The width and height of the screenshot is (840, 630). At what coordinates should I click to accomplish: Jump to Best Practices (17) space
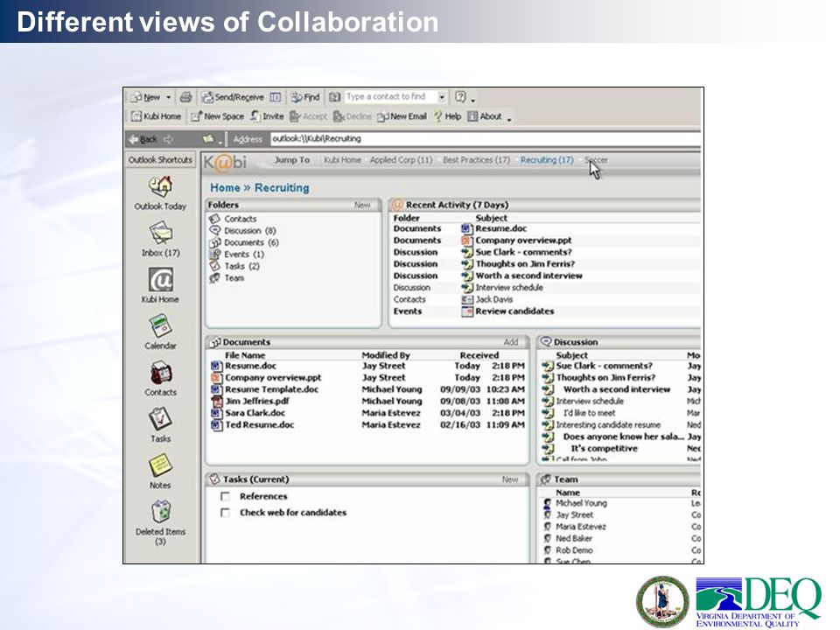click(476, 159)
